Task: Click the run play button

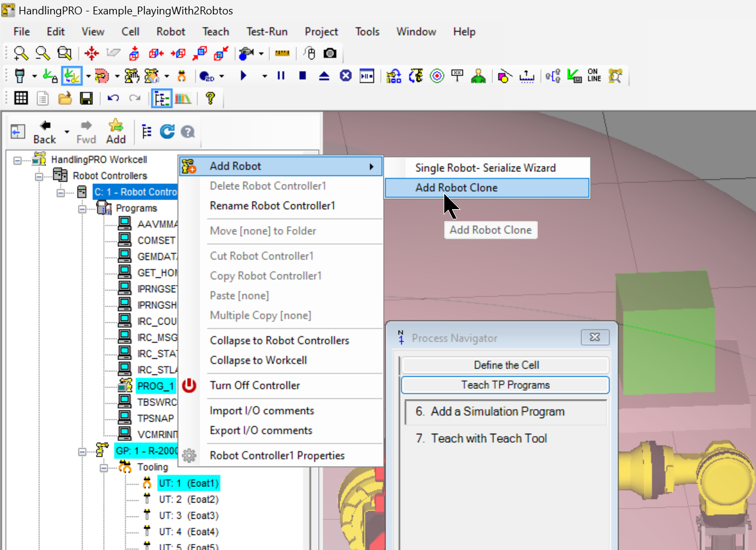Action: point(243,76)
